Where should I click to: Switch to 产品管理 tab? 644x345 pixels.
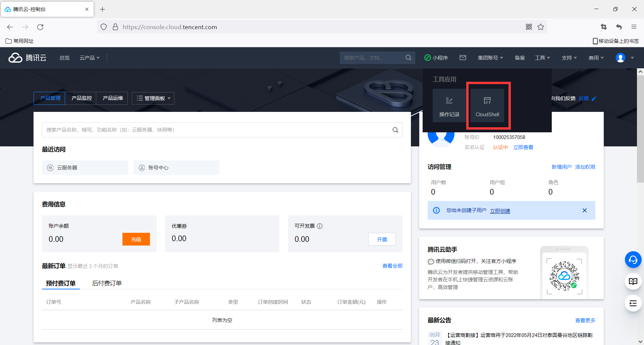tap(50, 98)
